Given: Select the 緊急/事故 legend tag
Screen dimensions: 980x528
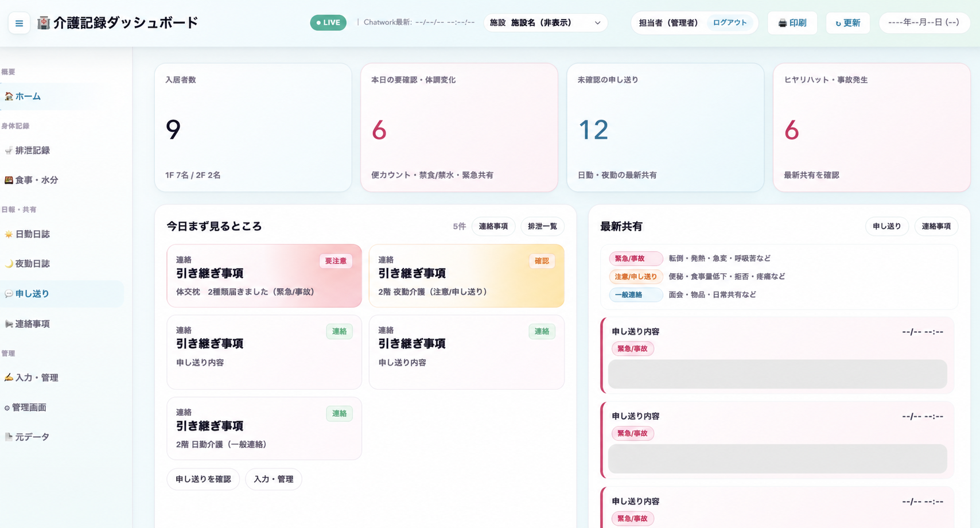Looking at the screenshot, I should click(x=636, y=259).
